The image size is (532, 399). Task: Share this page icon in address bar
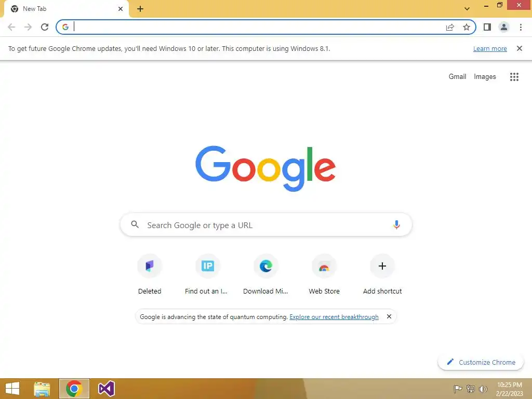point(450,27)
